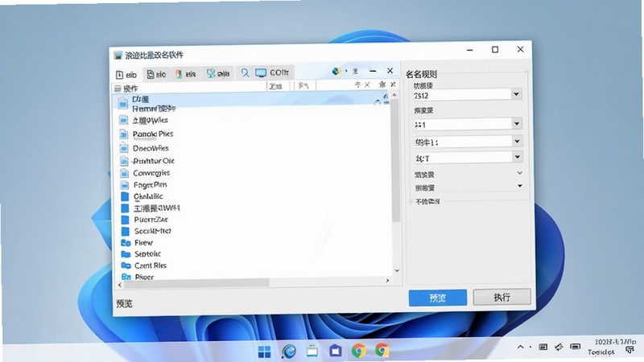
Task: Show hidden tray icons chevron
Action: pos(520,348)
